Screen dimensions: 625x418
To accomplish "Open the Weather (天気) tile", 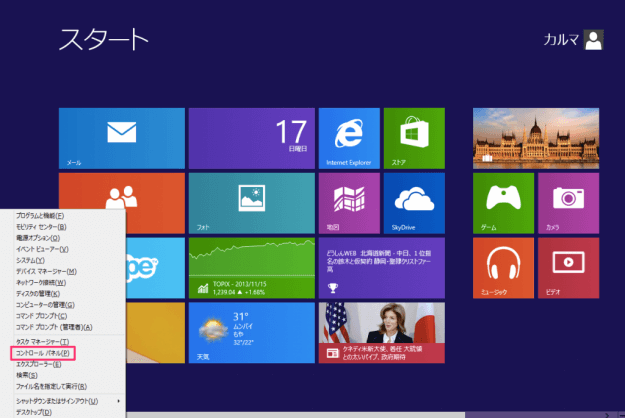I will click(x=252, y=333).
